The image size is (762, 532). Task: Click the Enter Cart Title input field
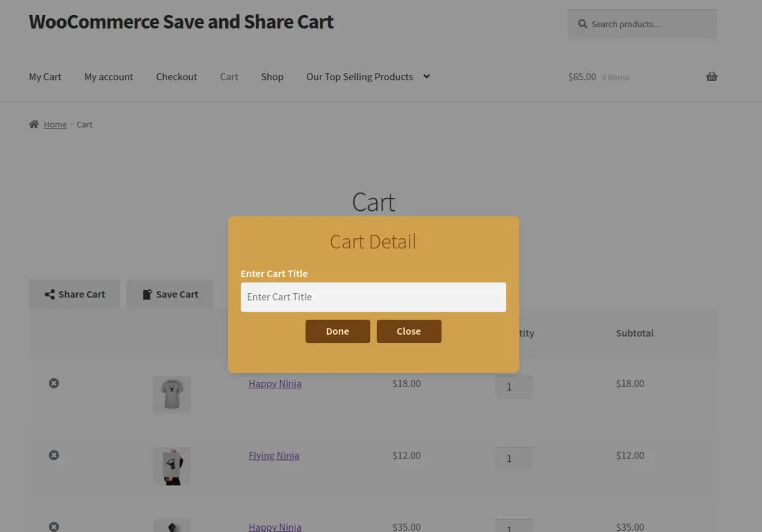pos(373,297)
